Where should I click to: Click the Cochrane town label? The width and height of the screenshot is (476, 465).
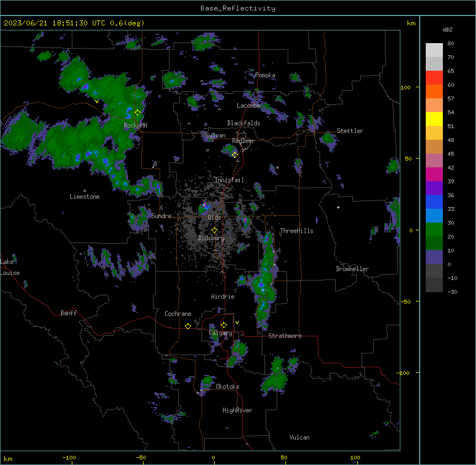click(178, 314)
